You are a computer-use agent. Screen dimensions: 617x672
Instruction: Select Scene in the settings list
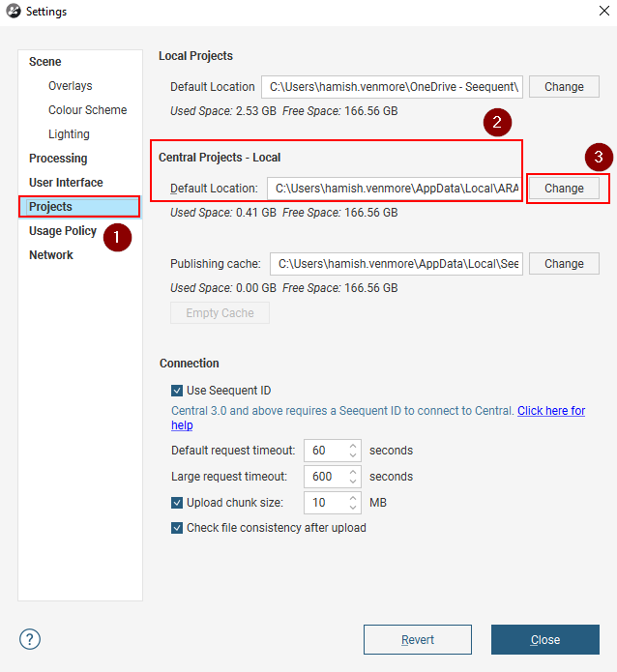pyautogui.click(x=45, y=62)
